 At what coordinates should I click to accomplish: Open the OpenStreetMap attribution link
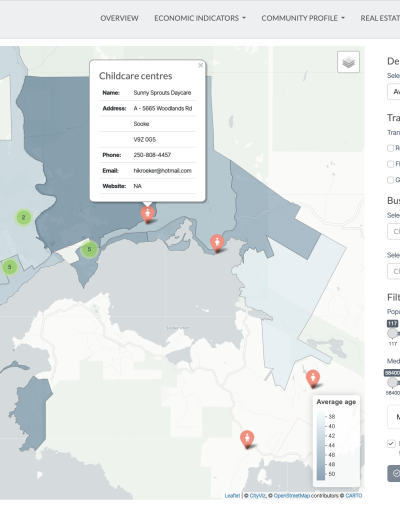(x=292, y=496)
